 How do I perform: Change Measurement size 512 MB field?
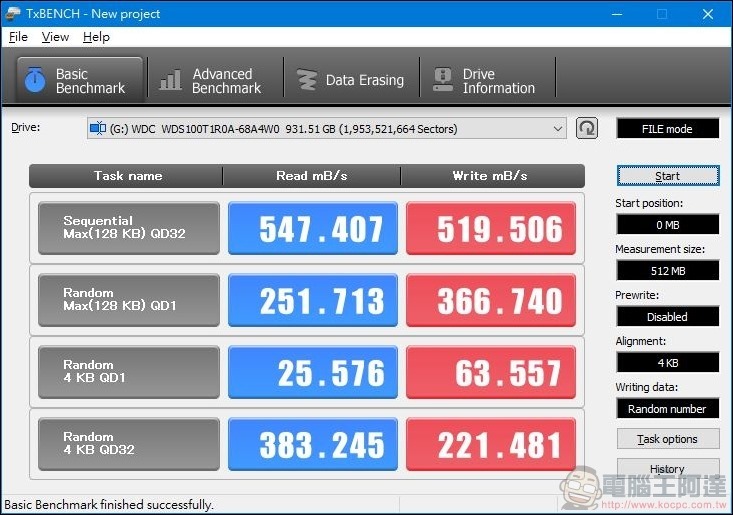(x=668, y=271)
